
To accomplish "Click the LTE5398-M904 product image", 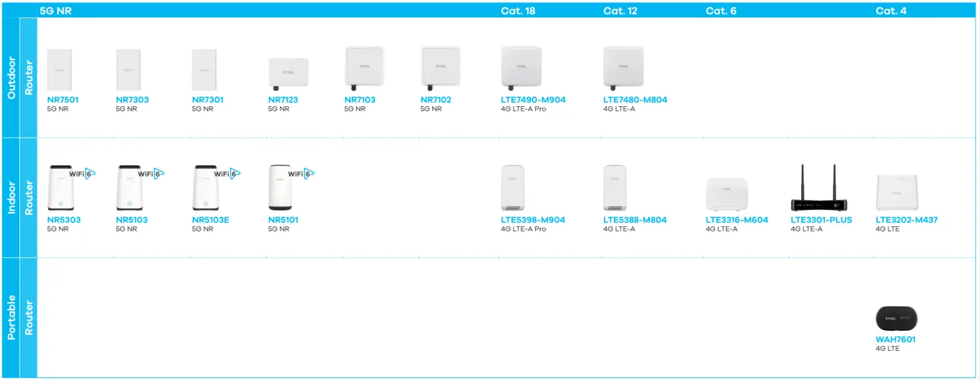I will pyautogui.click(x=513, y=188).
